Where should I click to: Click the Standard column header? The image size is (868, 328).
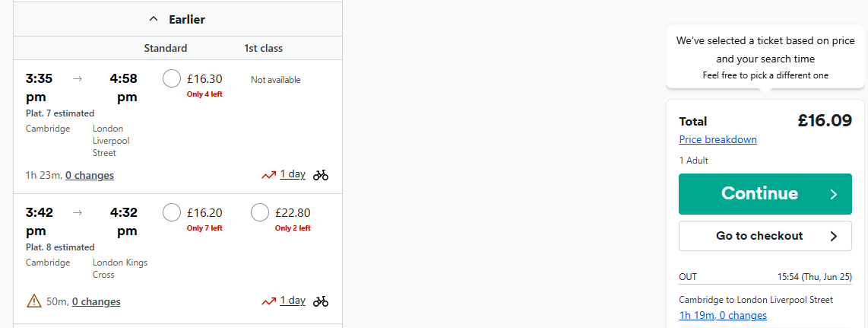(166, 48)
